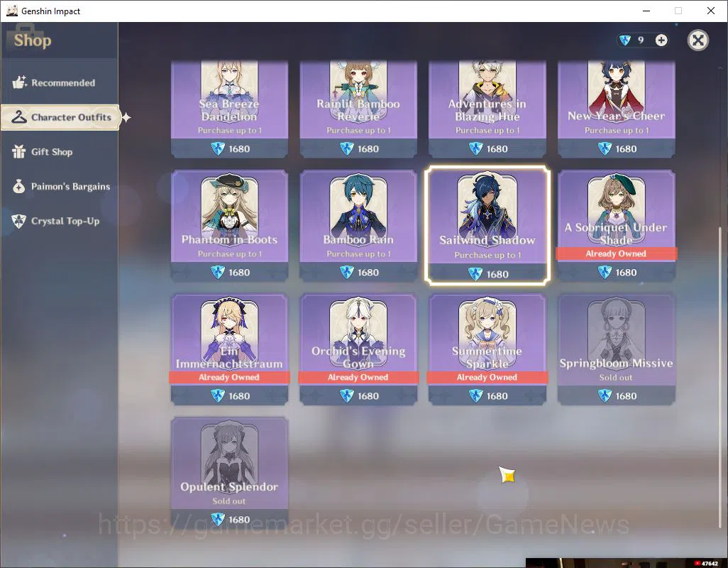Select the Bamboo Rain outfit card
The width and height of the screenshot is (728, 568).
pos(358,226)
